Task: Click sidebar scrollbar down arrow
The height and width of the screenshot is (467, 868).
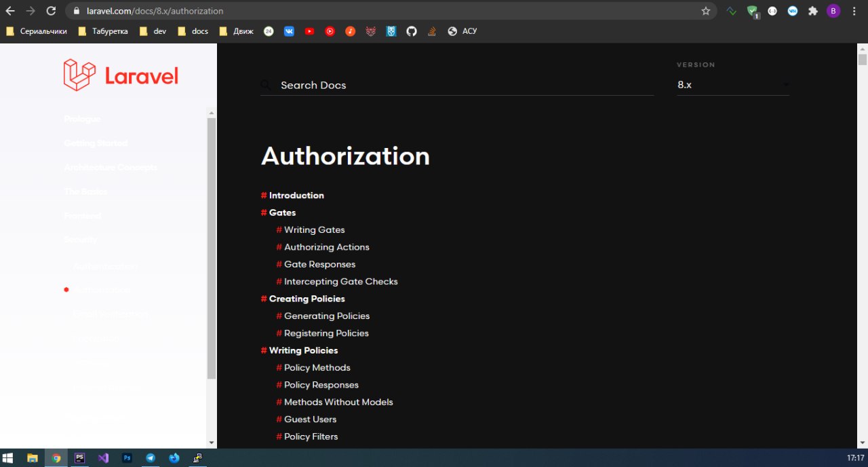Action: click(212, 443)
